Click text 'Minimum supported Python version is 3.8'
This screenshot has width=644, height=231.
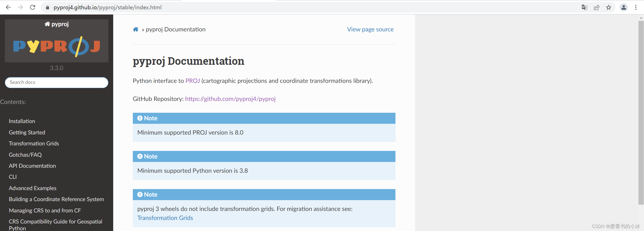tap(192, 171)
